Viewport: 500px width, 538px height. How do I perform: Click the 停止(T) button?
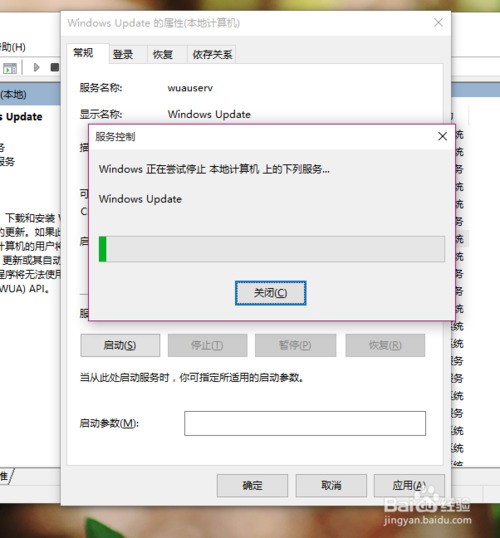point(207,345)
